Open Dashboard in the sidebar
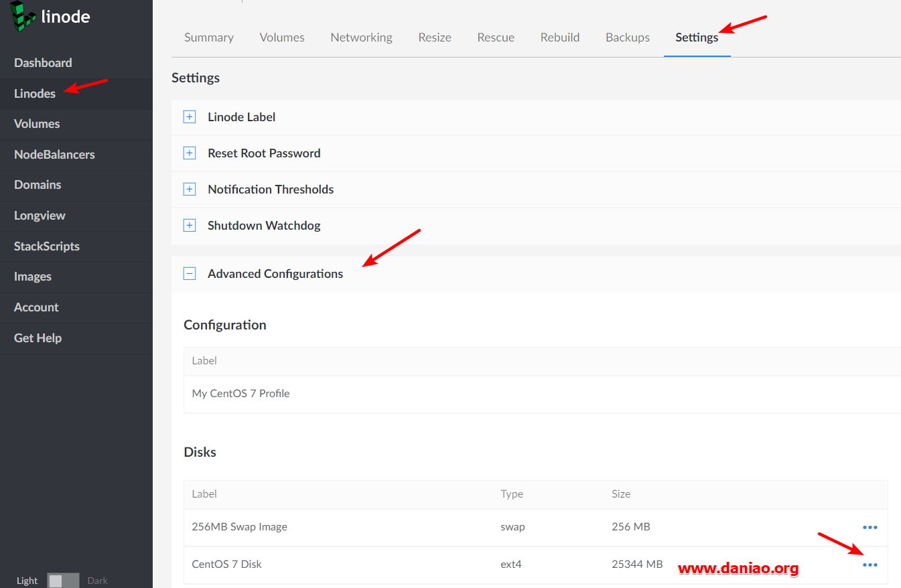 pos(43,63)
